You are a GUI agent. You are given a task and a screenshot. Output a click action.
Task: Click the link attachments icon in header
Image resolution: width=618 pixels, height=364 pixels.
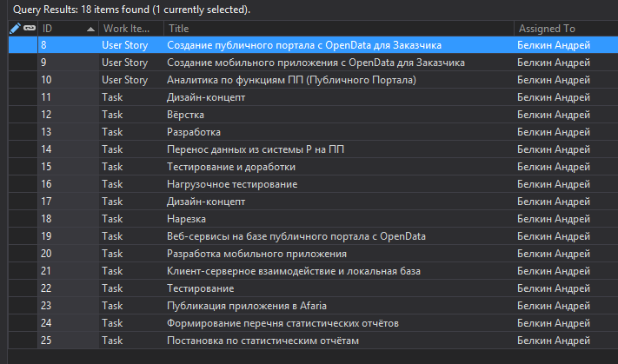click(x=30, y=28)
